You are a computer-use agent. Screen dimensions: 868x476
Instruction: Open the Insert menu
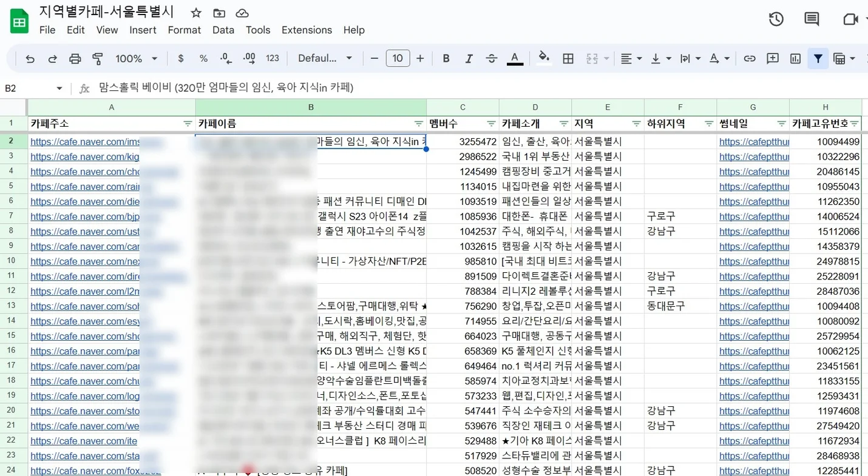143,30
